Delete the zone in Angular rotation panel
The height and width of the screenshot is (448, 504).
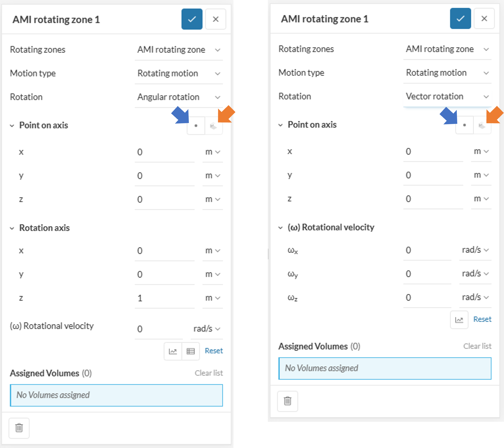click(x=19, y=428)
